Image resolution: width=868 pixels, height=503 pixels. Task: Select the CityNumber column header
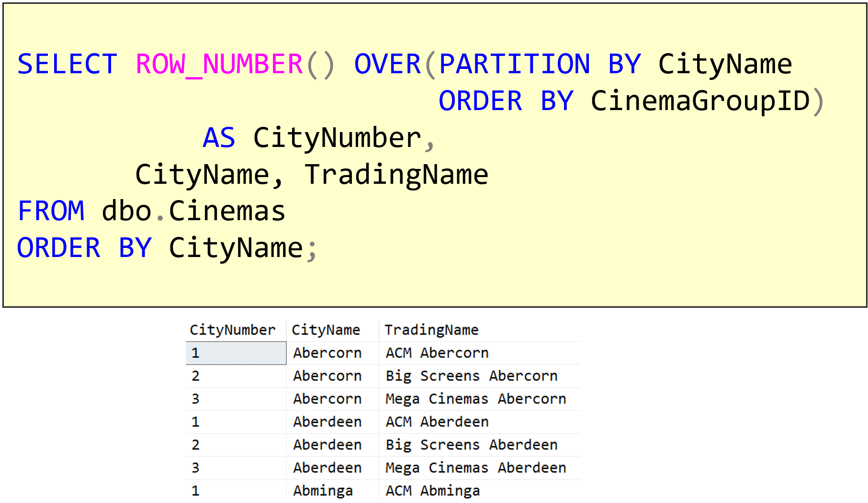point(233,329)
